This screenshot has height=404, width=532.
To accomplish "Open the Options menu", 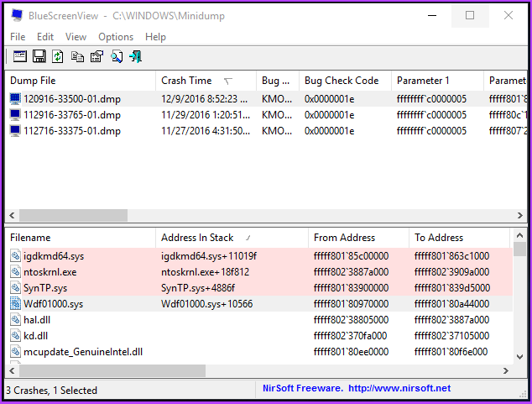I will (x=116, y=37).
